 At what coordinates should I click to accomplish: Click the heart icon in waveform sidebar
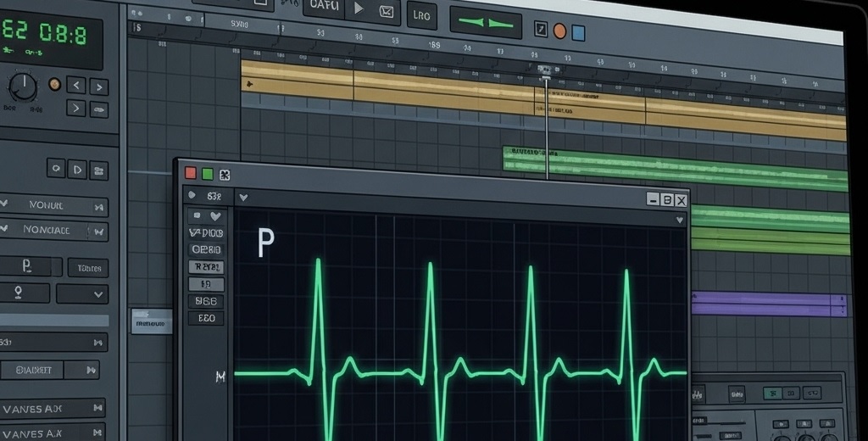pyautogui.click(x=214, y=216)
